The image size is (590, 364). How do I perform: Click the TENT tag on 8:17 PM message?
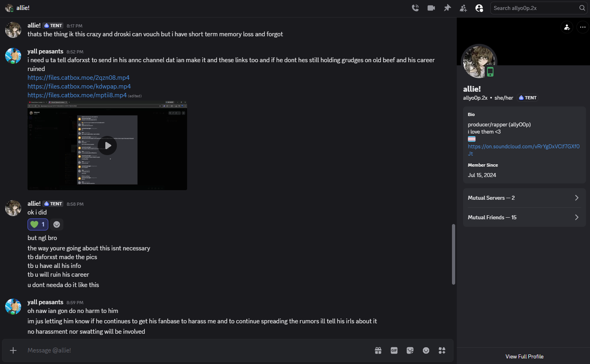click(x=53, y=26)
